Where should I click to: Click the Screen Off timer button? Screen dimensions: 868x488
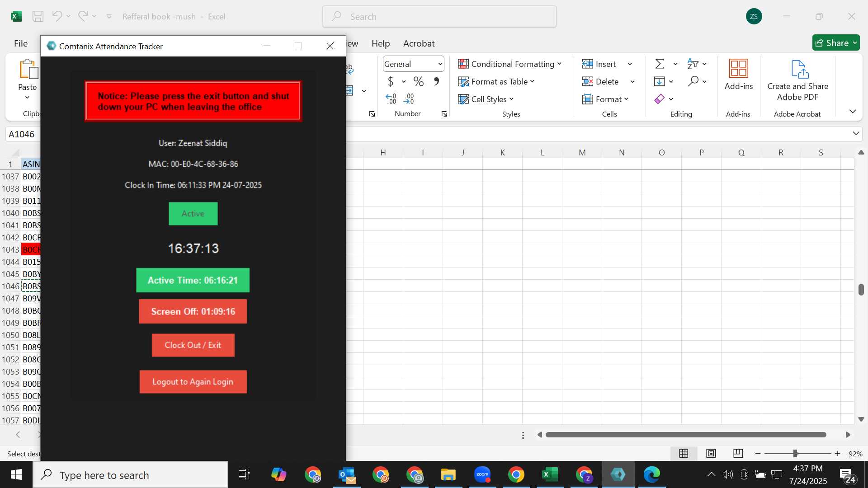click(193, 311)
